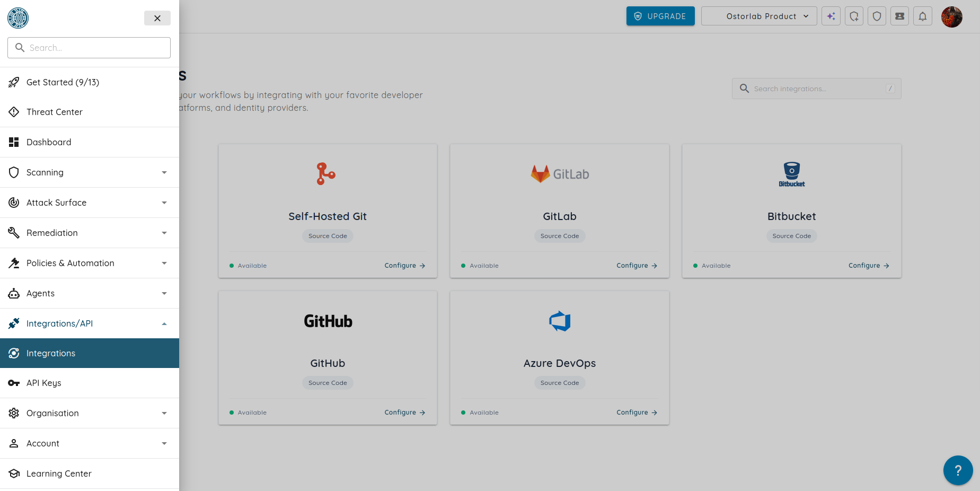The image size is (980, 491).
Task: Open Ostorlab Product organisation dropdown
Action: click(759, 16)
